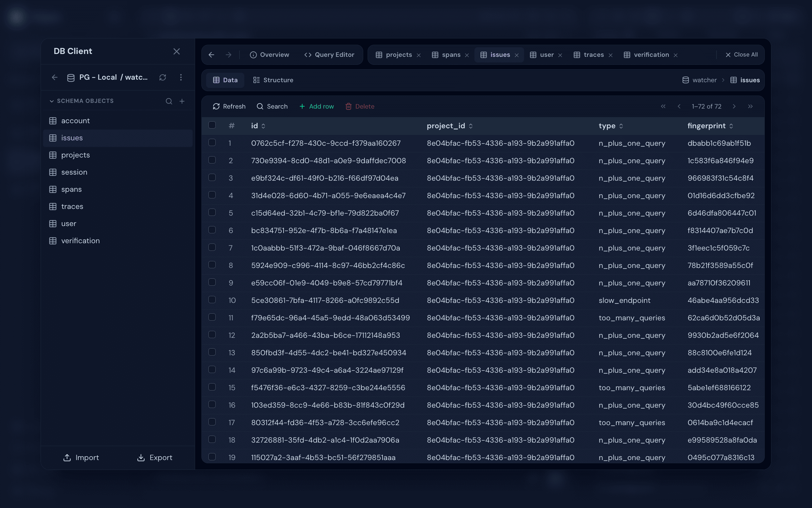The height and width of the screenshot is (508, 812).
Task: Jump to last page of results
Action: coord(750,106)
